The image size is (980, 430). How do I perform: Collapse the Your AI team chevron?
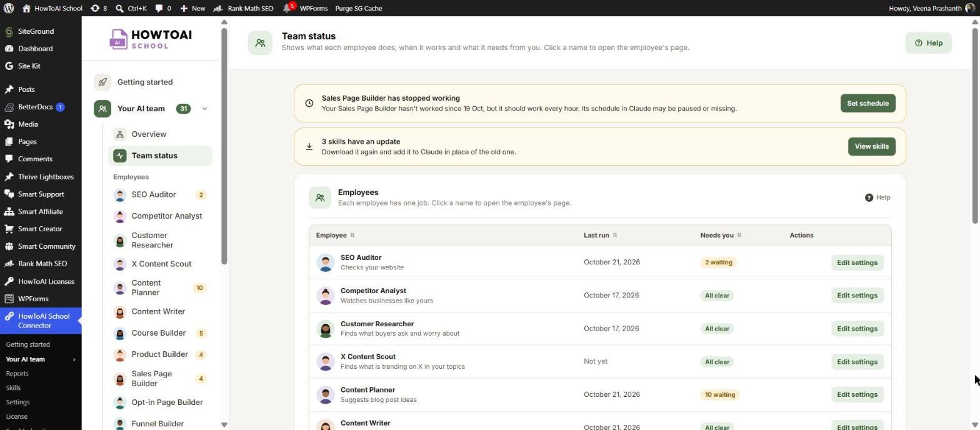[204, 109]
